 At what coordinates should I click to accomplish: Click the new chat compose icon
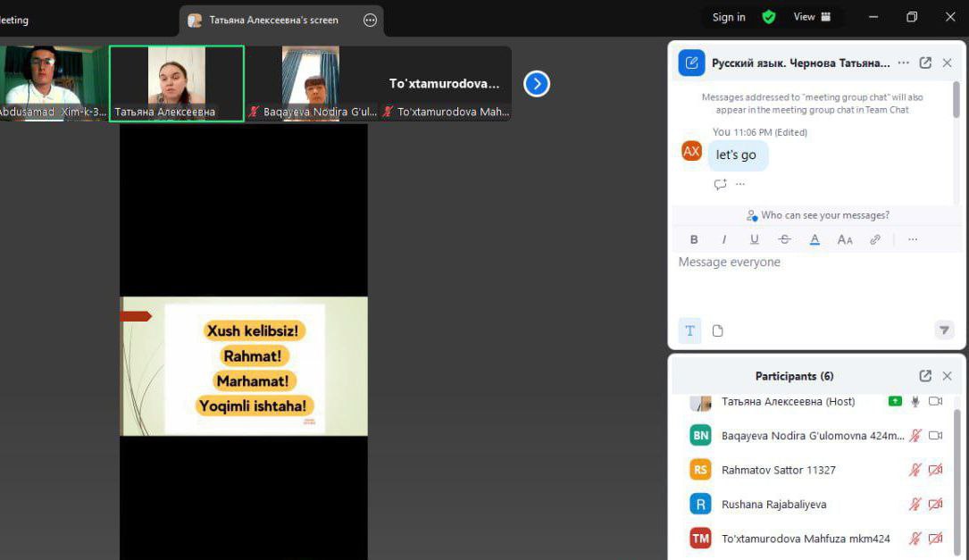click(691, 63)
